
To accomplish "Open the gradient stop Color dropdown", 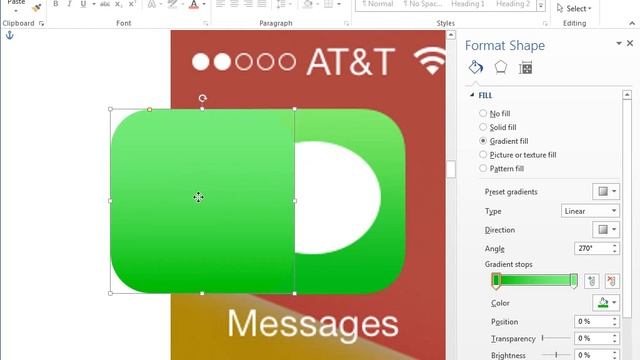I will [606, 303].
